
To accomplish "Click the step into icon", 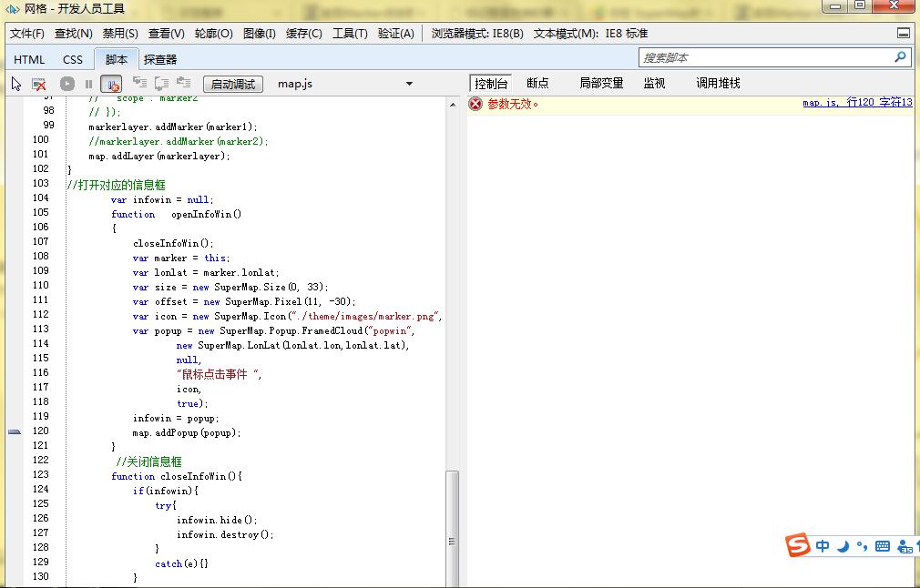I will 139,83.
